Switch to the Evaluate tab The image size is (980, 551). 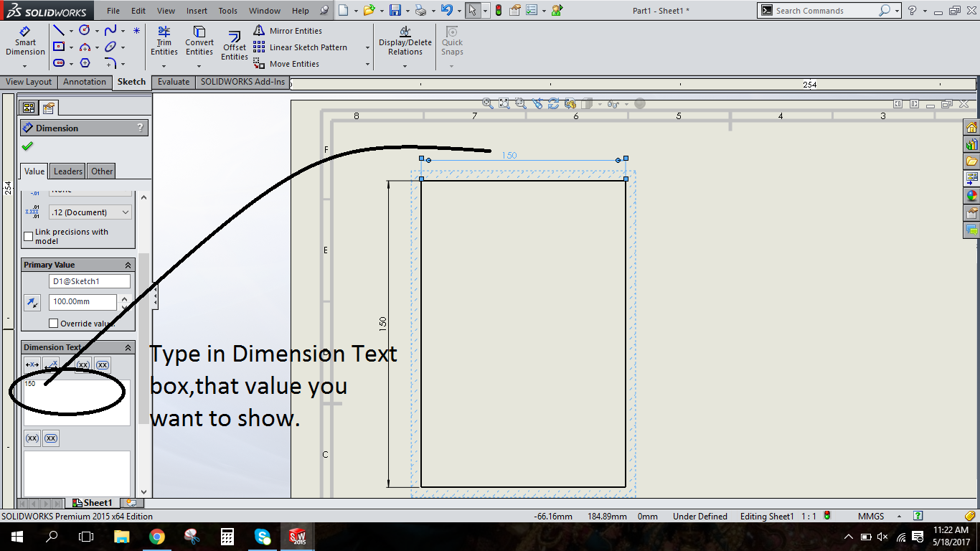(x=173, y=82)
